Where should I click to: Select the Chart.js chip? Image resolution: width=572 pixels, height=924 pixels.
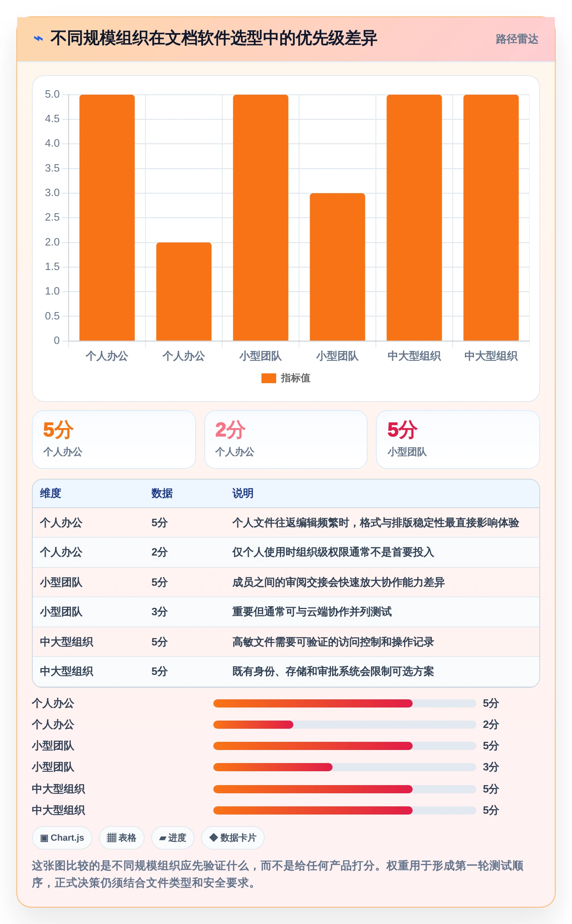point(62,838)
